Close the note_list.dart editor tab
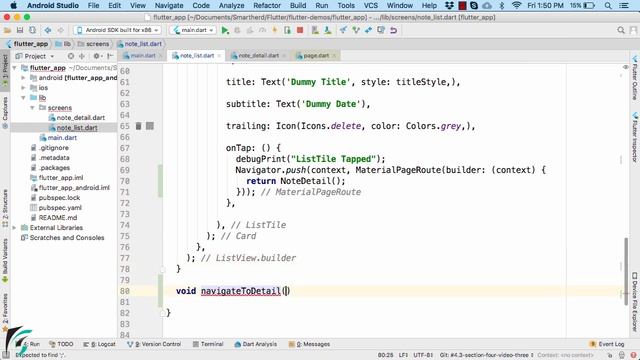Screen dimensions: 640x360 pyautogui.click(x=219, y=56)
